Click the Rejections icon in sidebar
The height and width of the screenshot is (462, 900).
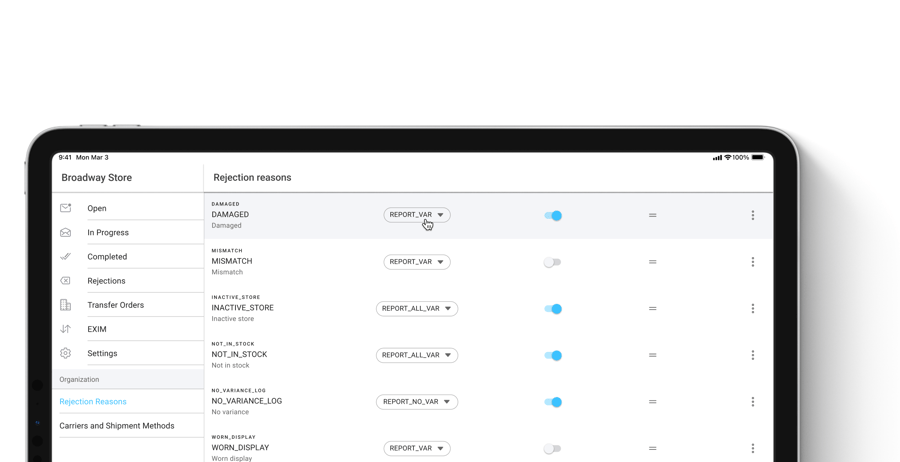coord(66,281)
